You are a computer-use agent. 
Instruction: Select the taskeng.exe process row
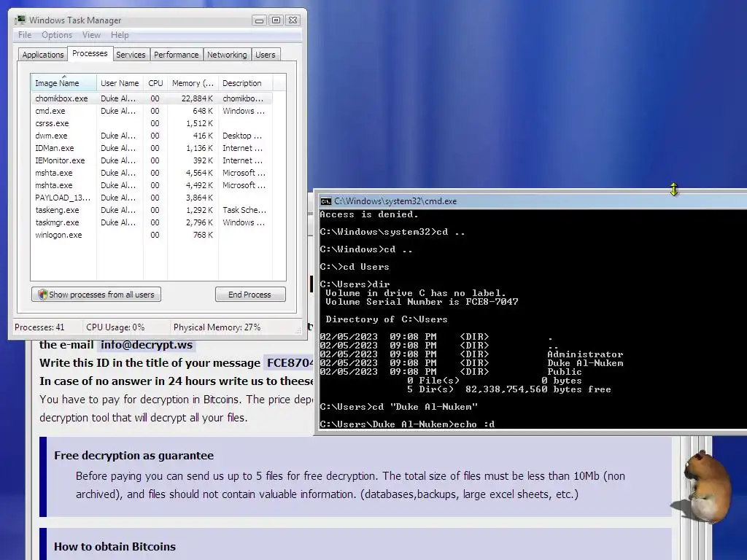(152, 210)
